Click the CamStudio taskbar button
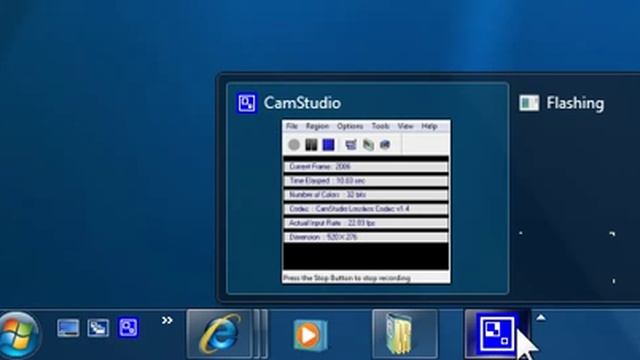 point(497,334)
